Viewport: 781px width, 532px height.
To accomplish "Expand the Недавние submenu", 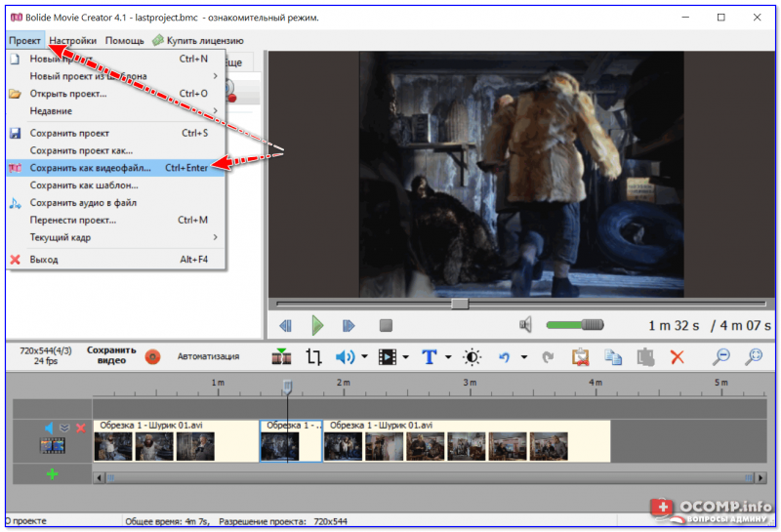I will [116, 110].
